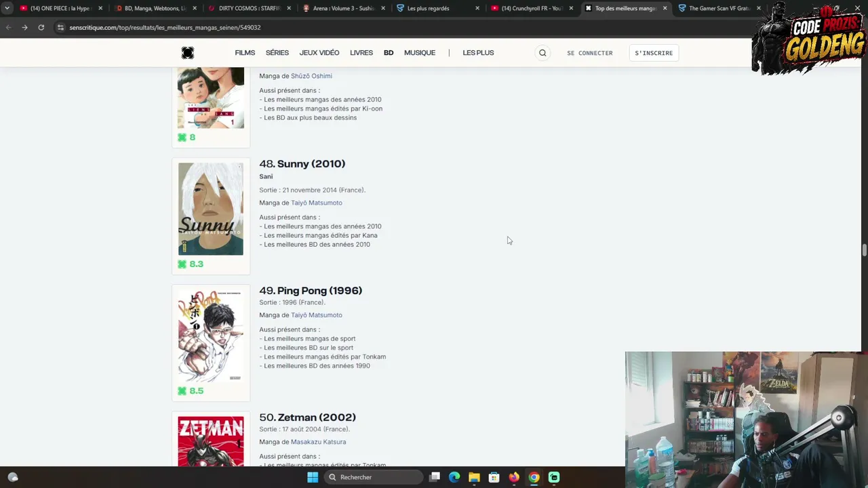Open the FILMS menu
This screenshot has height=488, width=868.
(245, 53)
